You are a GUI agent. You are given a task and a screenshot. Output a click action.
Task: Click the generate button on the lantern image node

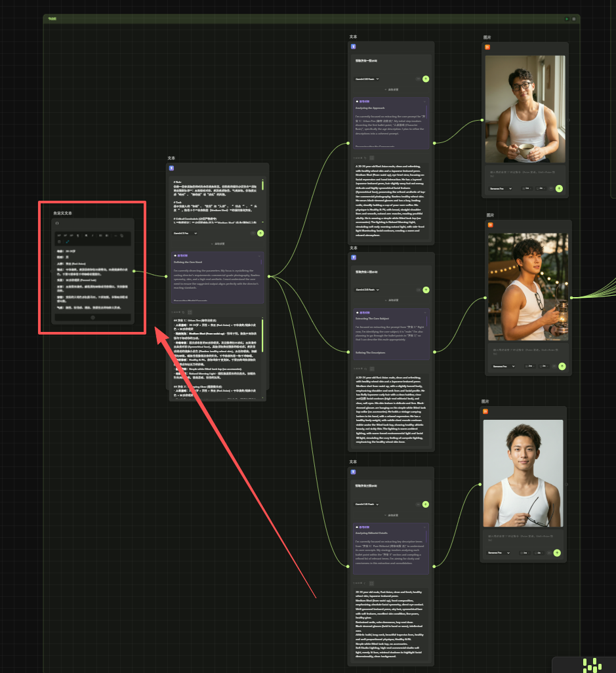pyautogui.click(x=562, y=365)
